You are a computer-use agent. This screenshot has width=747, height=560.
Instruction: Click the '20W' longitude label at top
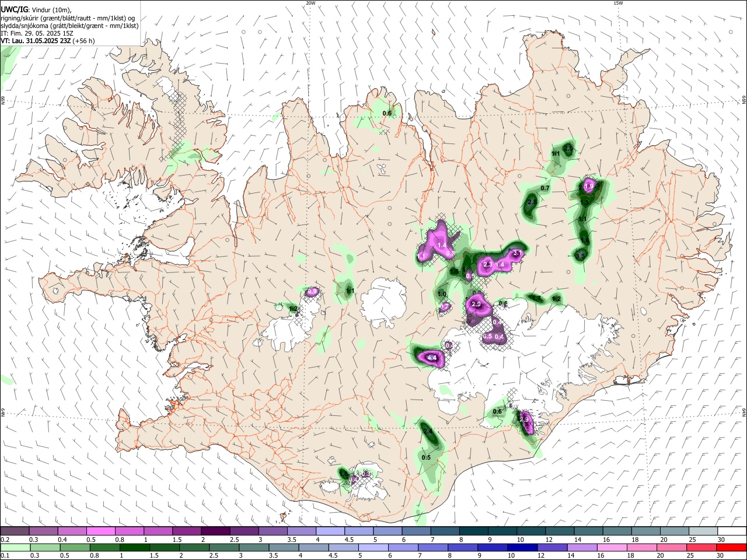pos(310,3)
